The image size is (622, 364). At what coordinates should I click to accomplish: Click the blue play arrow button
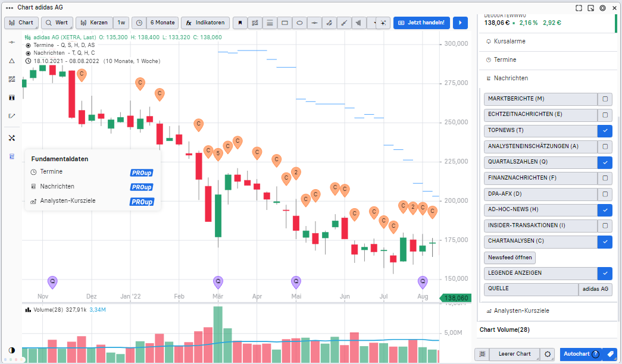coord(460,23)
